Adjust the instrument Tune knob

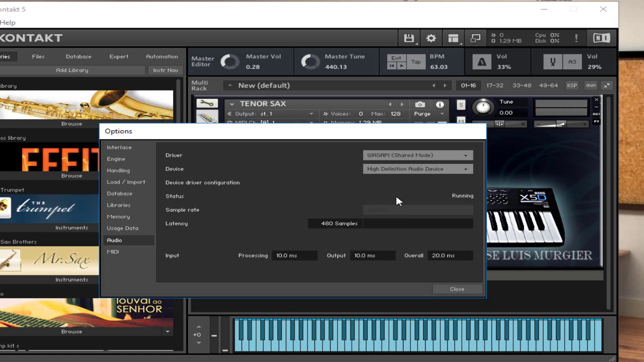483,107
